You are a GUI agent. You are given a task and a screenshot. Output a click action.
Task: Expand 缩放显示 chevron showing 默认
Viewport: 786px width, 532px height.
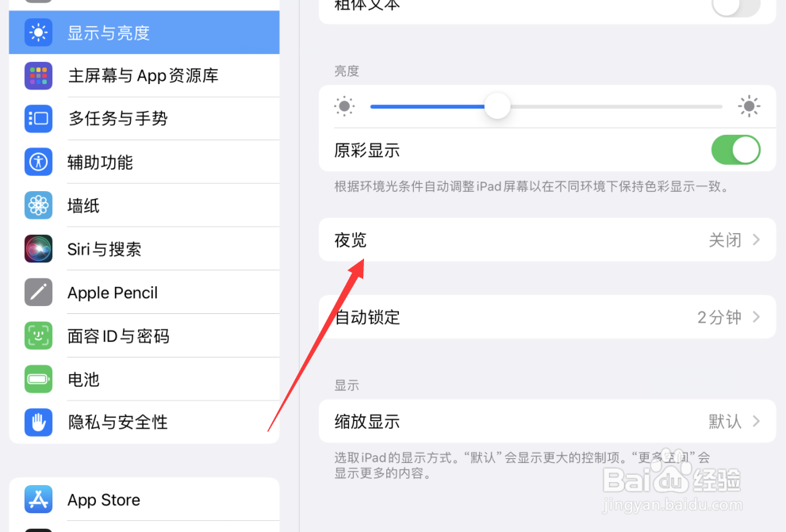757,421
